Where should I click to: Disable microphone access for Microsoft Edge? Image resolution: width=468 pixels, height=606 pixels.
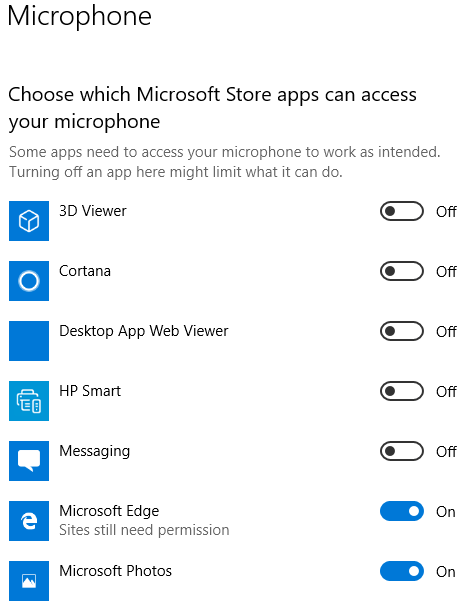[x=402, y=511]
